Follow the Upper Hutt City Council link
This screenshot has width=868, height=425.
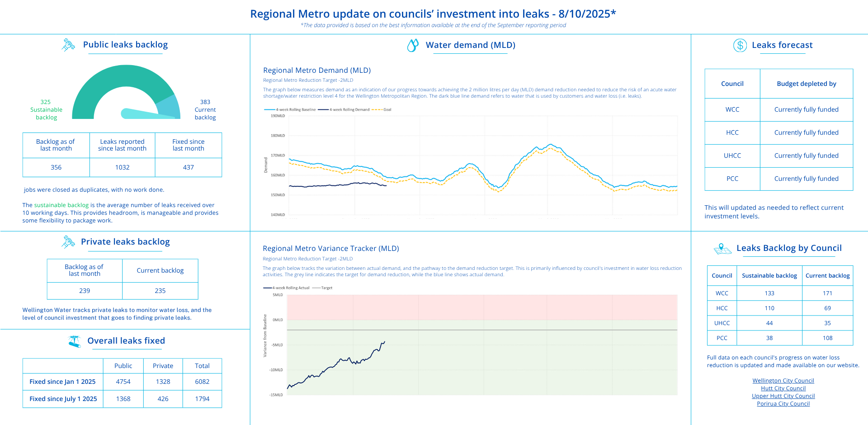click(x=783, y=396)
